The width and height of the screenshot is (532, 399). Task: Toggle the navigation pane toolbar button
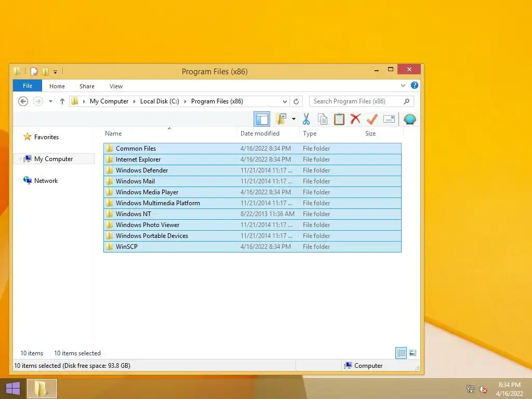coord(262,119)
